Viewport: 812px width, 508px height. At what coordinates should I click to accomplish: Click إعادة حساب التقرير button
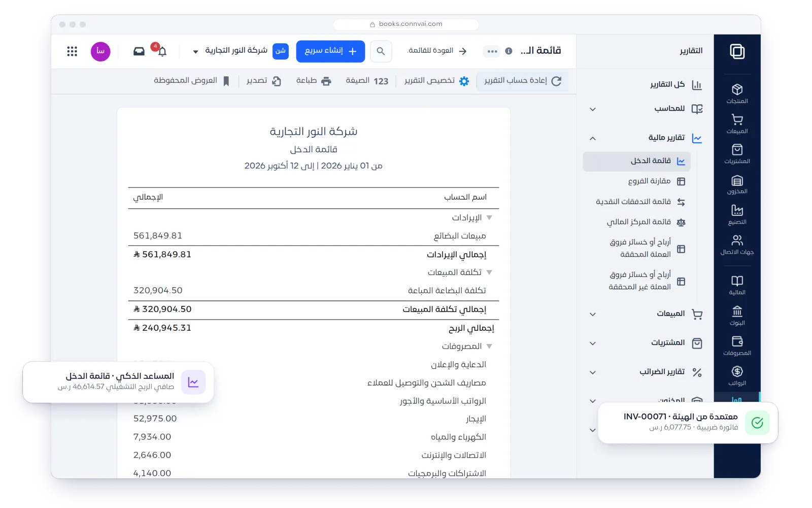click(522, 81)
